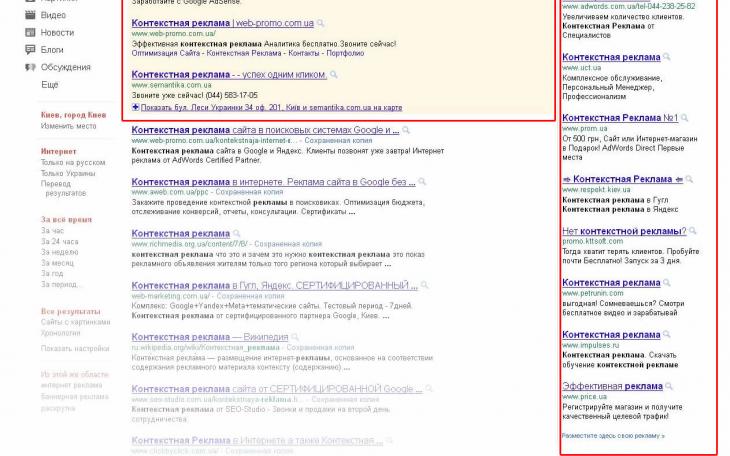Viewport: 730px width, 456px height.
Task: Select 'Только на русском' language filter
Action: coord(72,162)
